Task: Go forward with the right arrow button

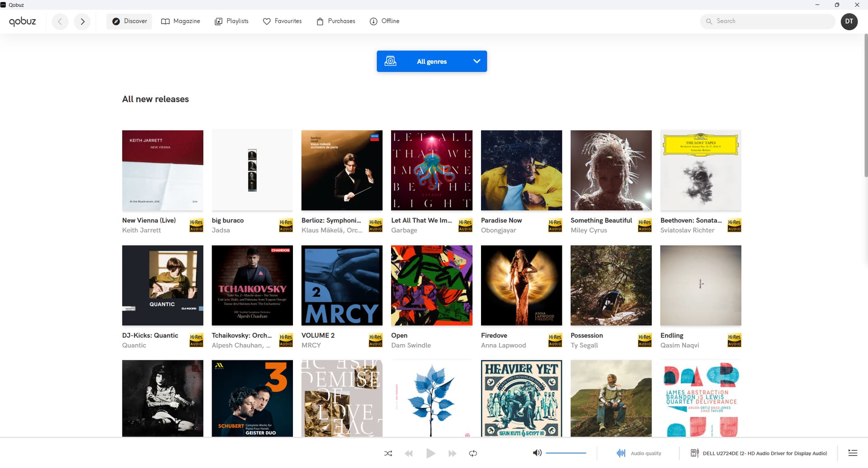Action: [82, 21]
